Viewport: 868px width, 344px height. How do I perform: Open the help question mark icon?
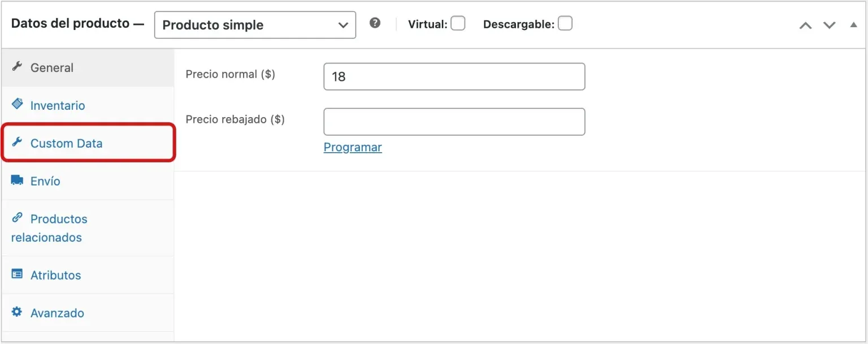(375, 23)
